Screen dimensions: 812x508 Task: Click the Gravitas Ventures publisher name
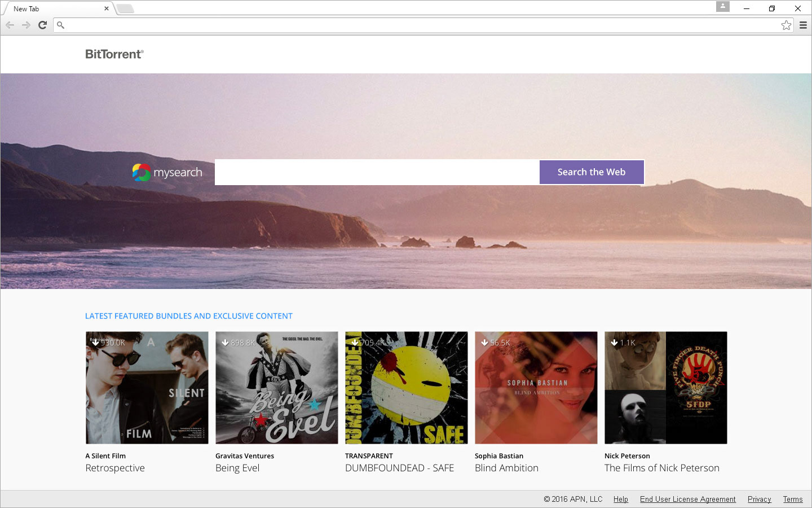coord(245,456)
